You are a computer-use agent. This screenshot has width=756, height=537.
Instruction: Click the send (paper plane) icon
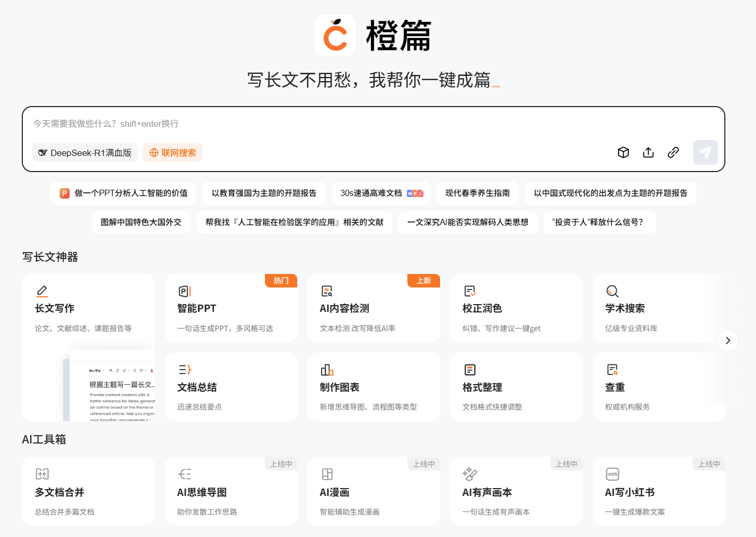[705, 152]
